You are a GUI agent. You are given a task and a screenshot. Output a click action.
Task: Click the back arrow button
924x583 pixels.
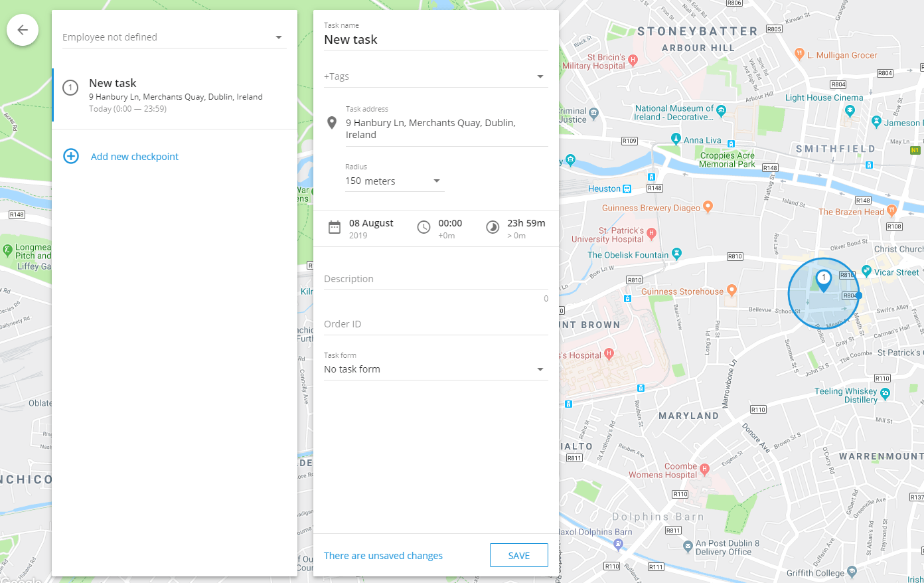point(23,30)
